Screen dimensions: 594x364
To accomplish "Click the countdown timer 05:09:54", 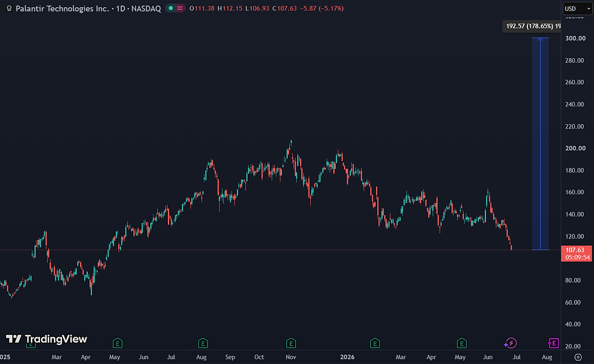I will pos(577,257).
